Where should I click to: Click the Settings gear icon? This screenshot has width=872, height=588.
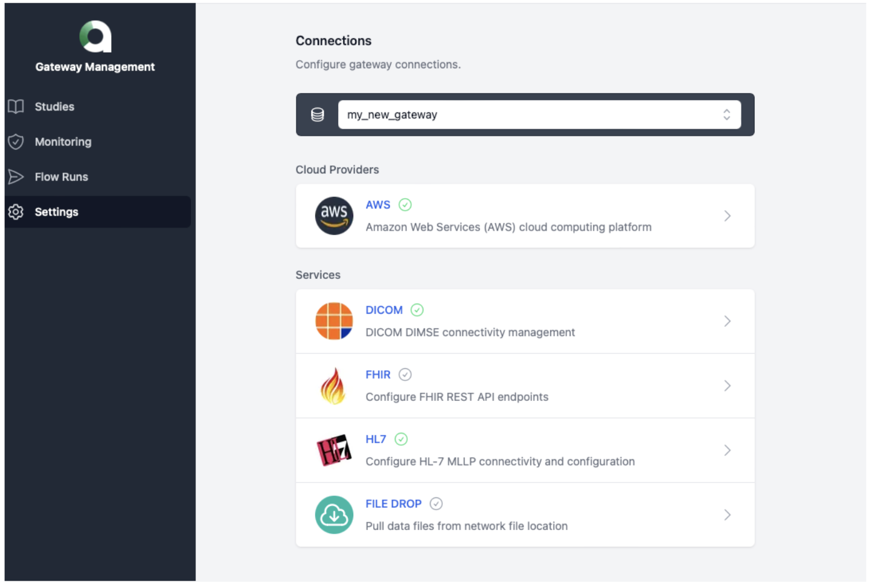pos(16,212)
